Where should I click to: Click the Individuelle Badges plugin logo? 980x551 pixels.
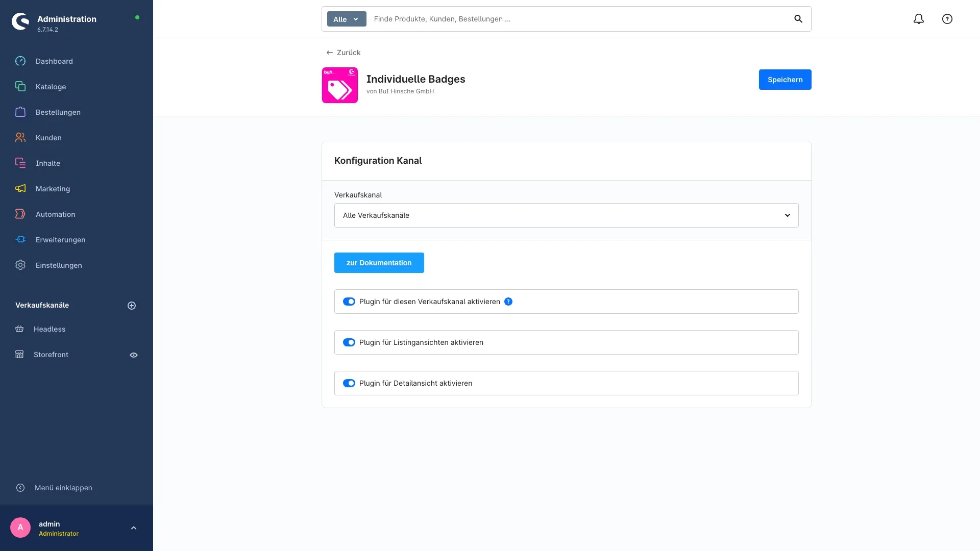339,85
